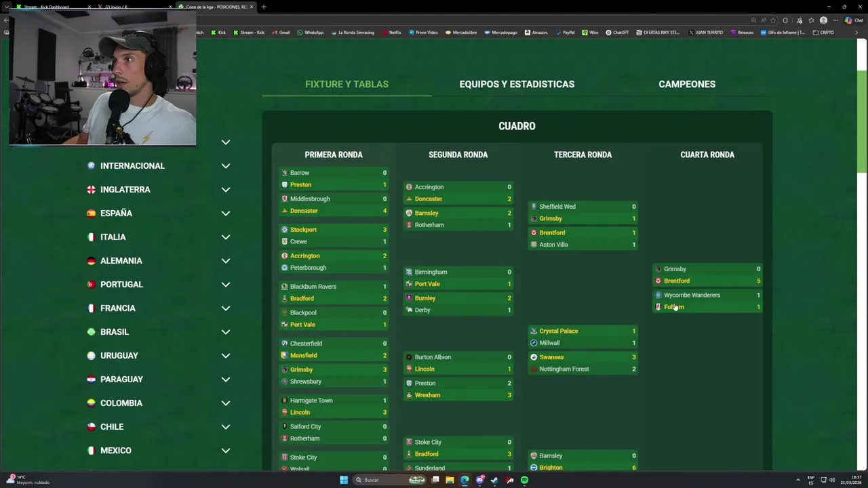Image resolution: width=868 pixels, height=488 pixels.
Task: Open Brentford vs Aston Villa match
Action: 583,239
